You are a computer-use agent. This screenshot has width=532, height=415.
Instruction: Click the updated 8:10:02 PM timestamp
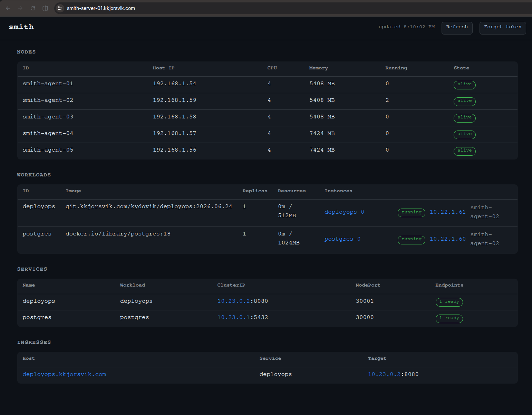coord(406,27)
